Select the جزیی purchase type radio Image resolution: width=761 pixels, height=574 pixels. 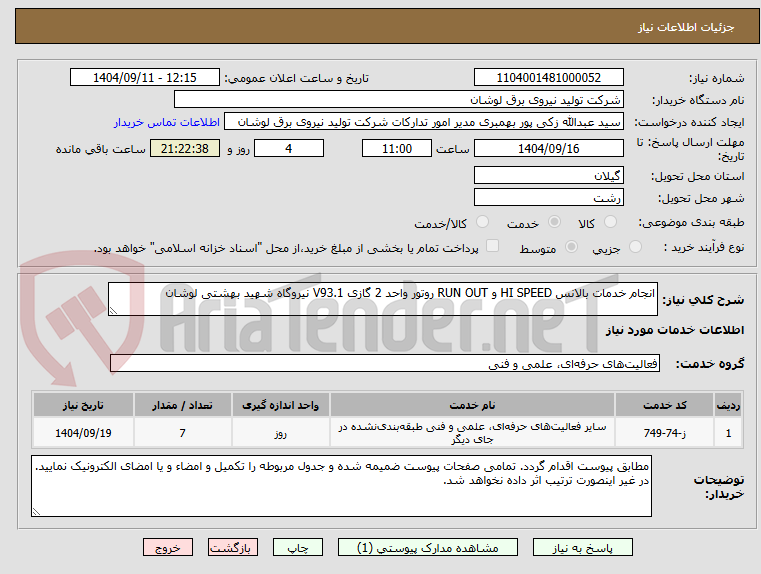tap(635, 247)
